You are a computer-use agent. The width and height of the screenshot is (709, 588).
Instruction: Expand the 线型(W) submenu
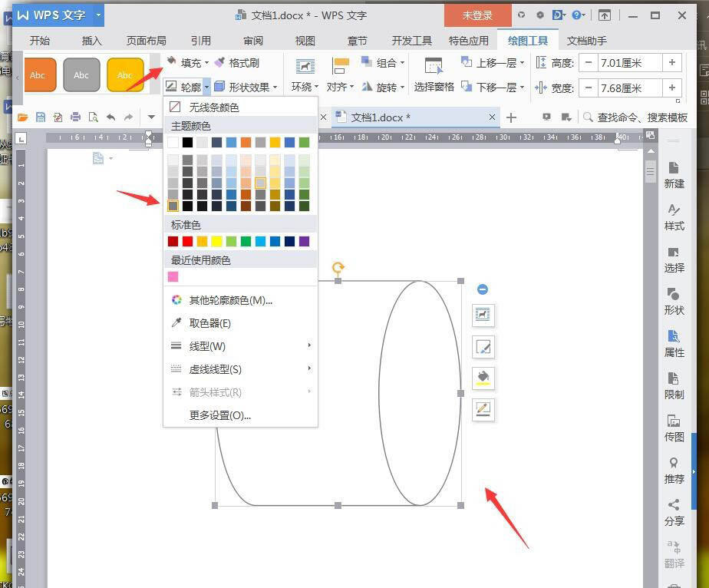coord(240,346)
